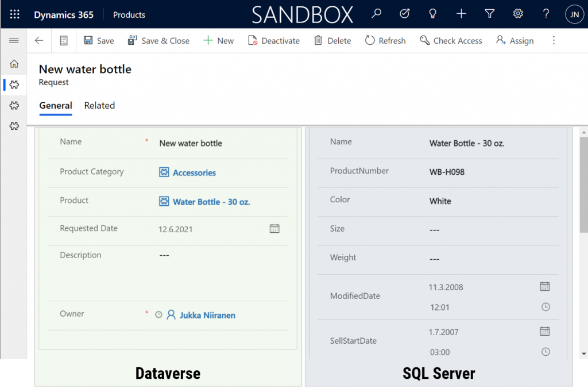Viewport: 588px width, 388px height.
Task: Save the record
Action: (x=99, y=41)
